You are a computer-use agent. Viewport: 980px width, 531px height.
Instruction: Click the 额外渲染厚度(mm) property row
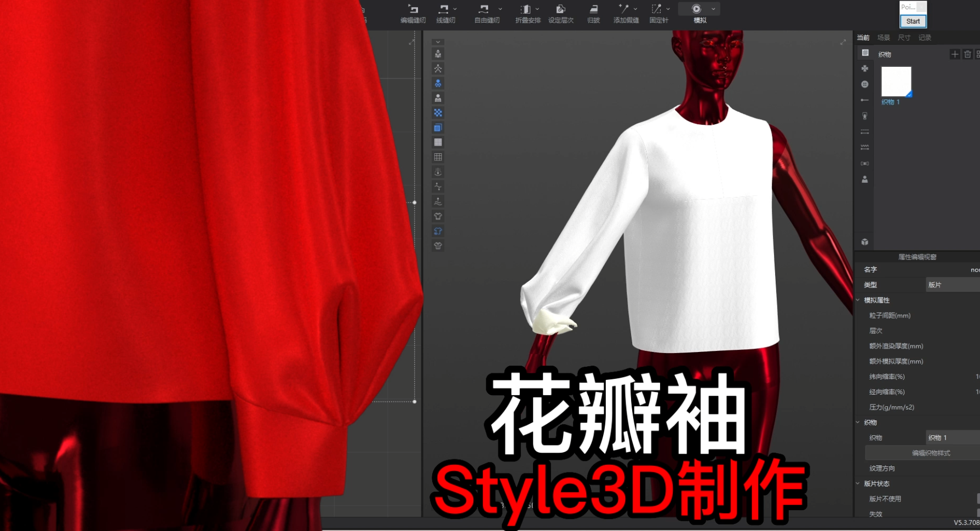918,346
